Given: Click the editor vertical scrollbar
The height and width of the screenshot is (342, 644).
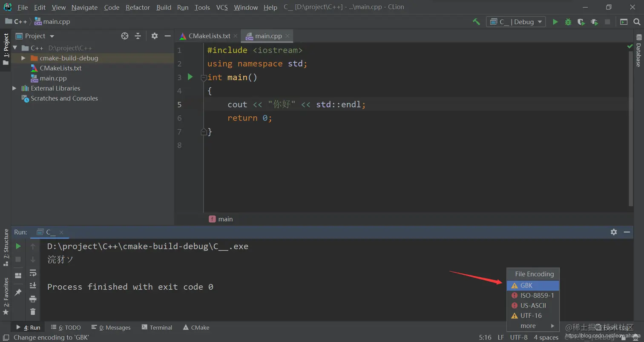Looking at the screenshot, I should coord(631,128).
